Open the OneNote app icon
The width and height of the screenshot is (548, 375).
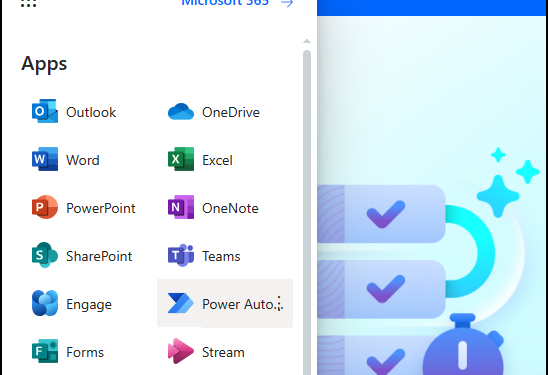point(181,207)
